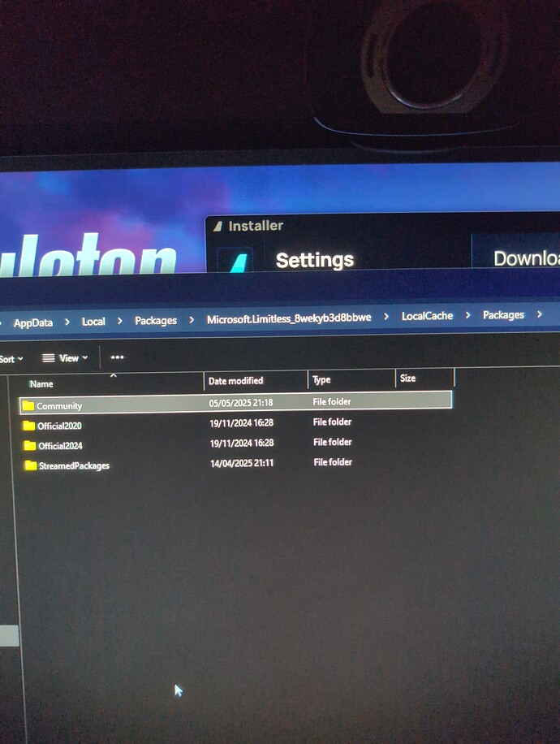Open the Sort dropdown menu
The height and width of the screenshot is (744, 560).
11,359
